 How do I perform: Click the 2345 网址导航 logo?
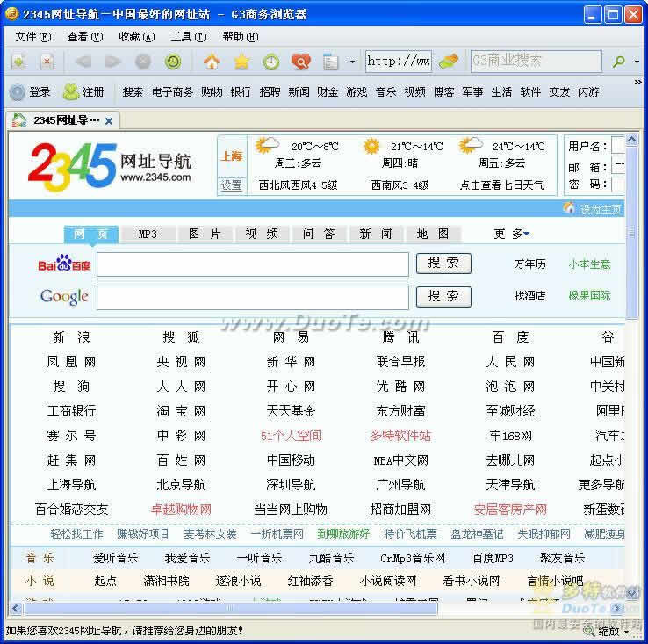(x=110, y=166)
